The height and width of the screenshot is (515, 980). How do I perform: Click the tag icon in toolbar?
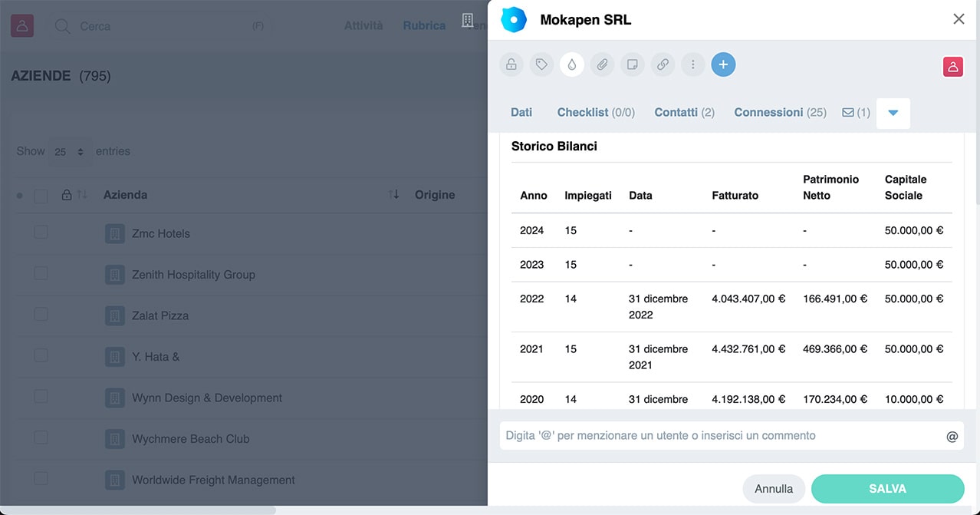click(x=541, y=65)
